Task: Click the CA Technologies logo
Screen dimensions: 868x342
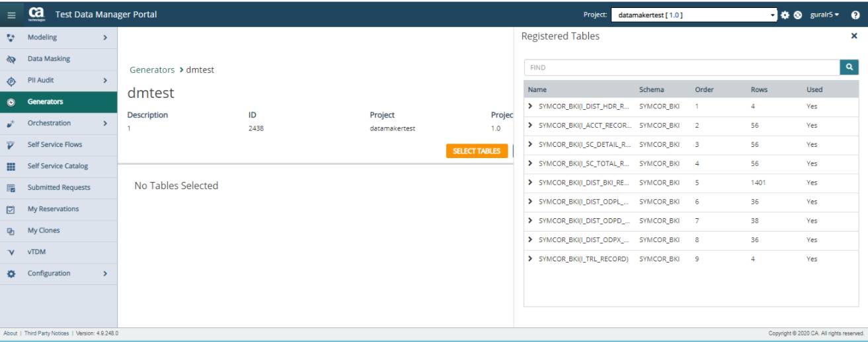Action: click(36, 14)
